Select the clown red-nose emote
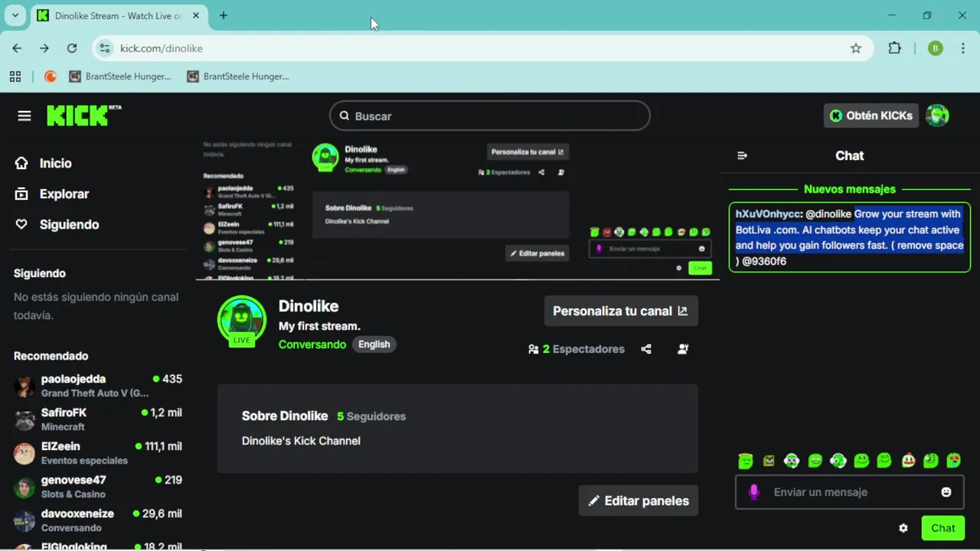This screenshot has height=551, width=980. (908, 460)
